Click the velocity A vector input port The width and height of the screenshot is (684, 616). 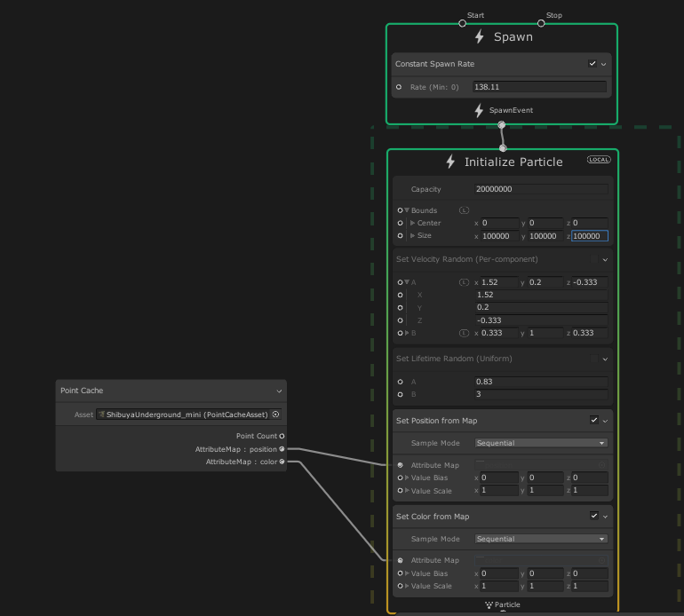400,282
